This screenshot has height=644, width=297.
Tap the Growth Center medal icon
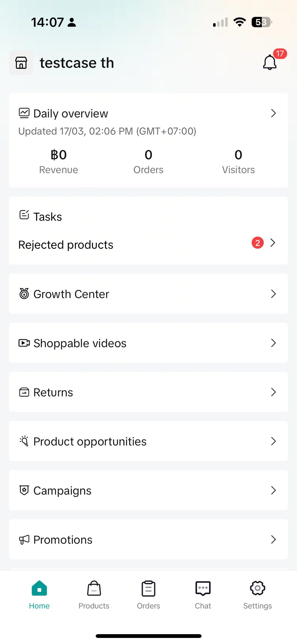tap(24, 294)
